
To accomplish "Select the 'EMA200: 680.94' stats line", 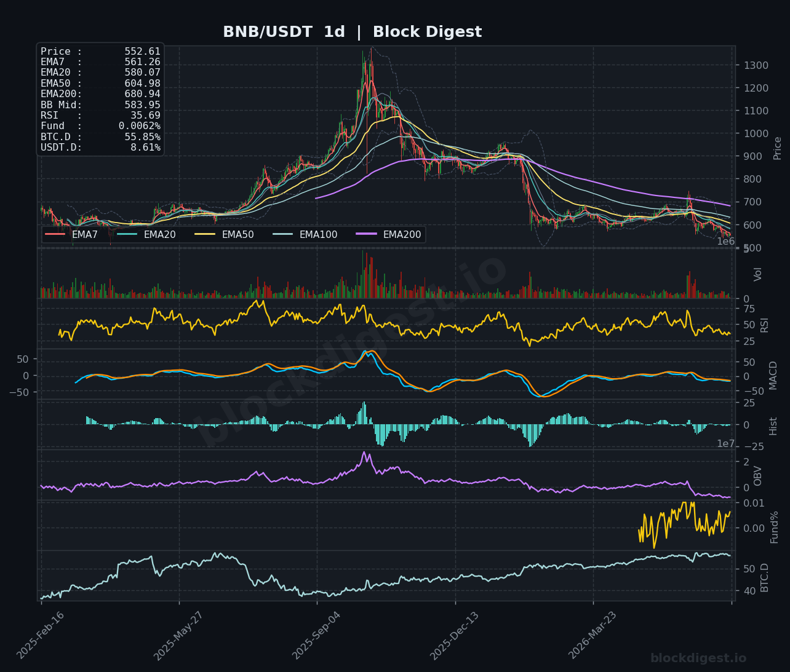I will coord(100,94).
